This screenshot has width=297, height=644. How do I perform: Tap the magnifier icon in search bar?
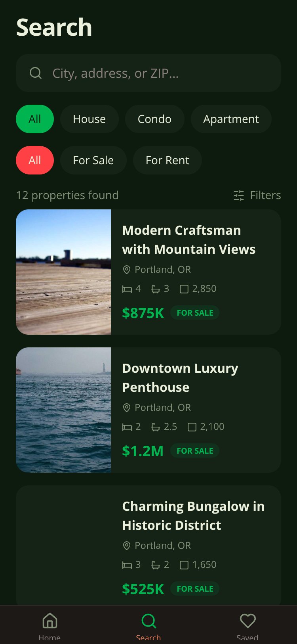pyautogui.click(x=36, y=73)
